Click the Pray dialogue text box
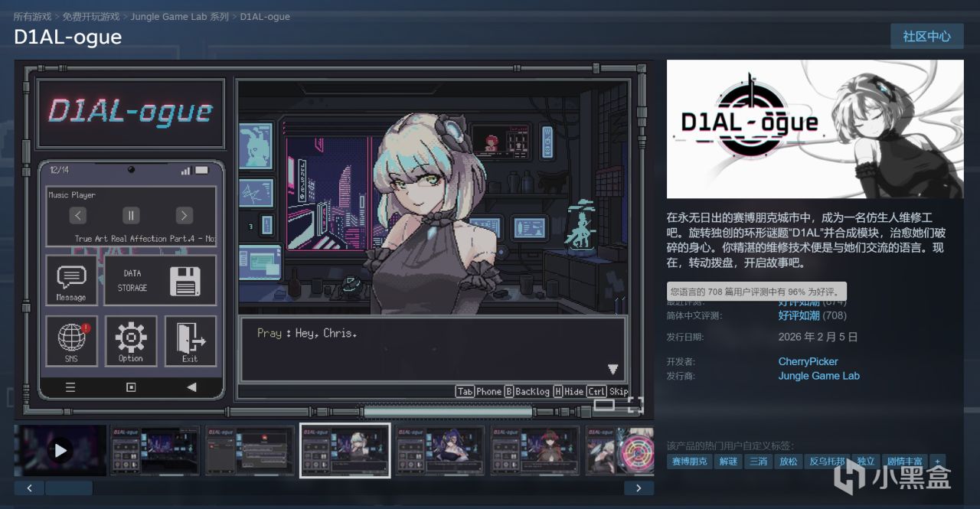Viewport: 980px width, 509px height. (x=433, y=349)
